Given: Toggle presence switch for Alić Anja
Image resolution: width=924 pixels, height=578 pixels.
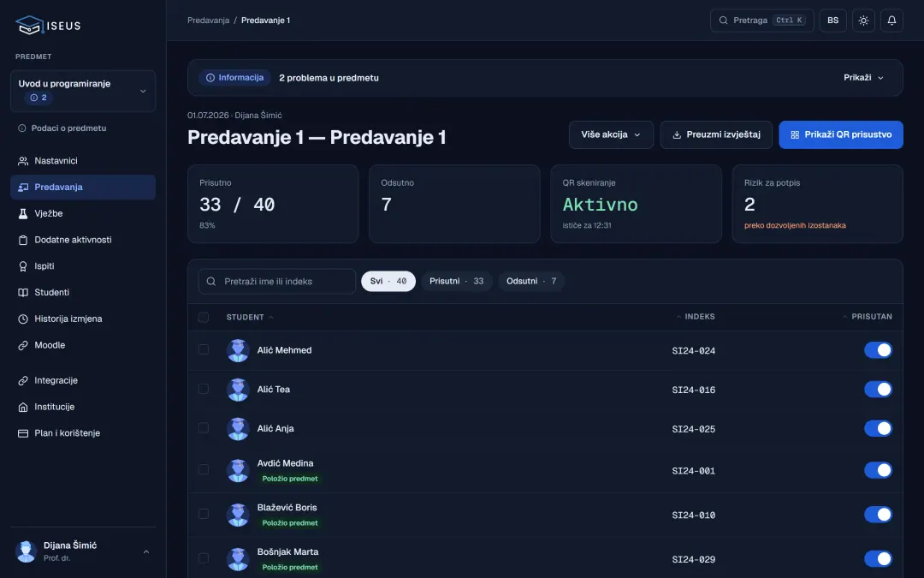Looking at the screenshot, I should [878, 429].
